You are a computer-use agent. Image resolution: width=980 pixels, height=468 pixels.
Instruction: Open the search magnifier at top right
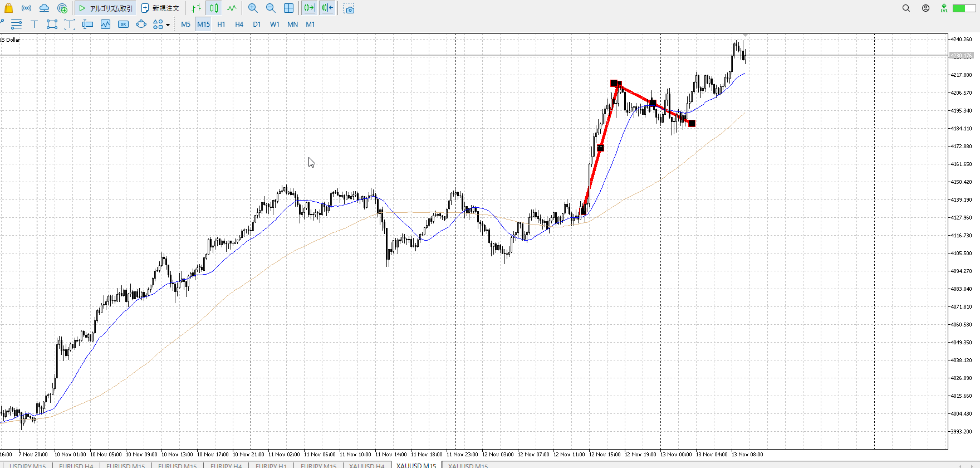coord(906,8)
